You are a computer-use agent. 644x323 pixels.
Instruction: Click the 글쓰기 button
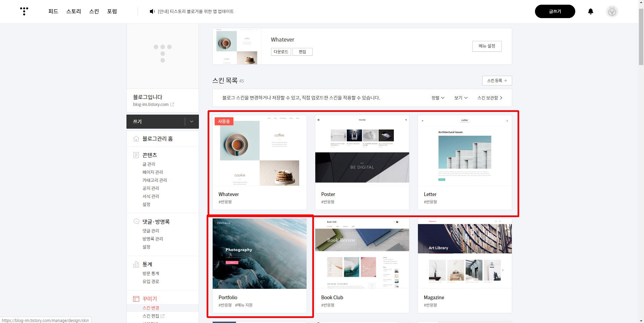pos(555,11)
